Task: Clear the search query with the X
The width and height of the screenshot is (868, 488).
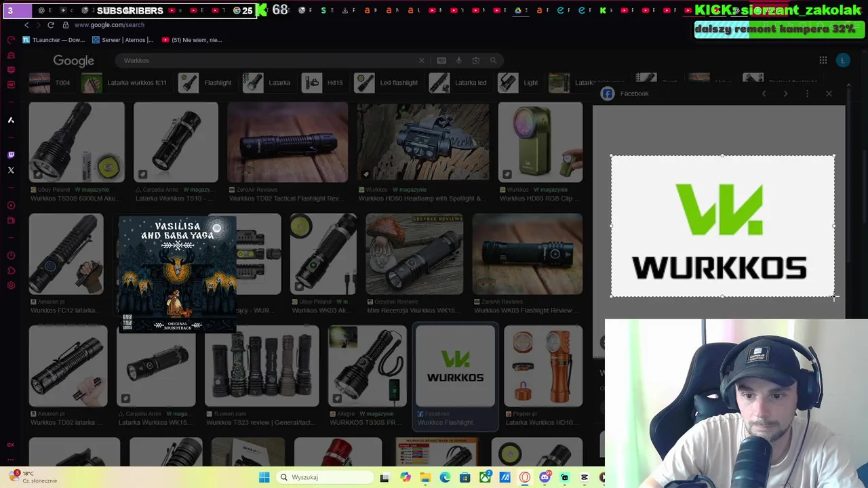Action: [x=421, y=60]
